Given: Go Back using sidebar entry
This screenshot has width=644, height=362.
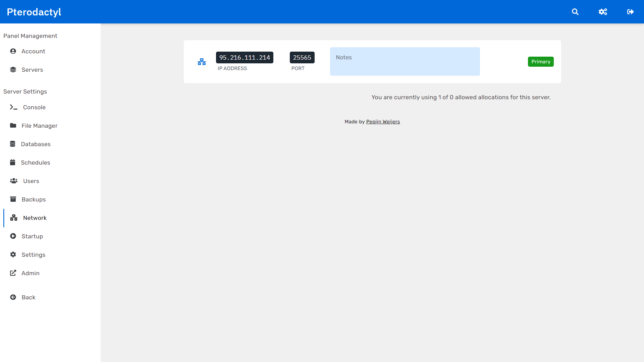Looking at the screenshot, I should 28,297.
